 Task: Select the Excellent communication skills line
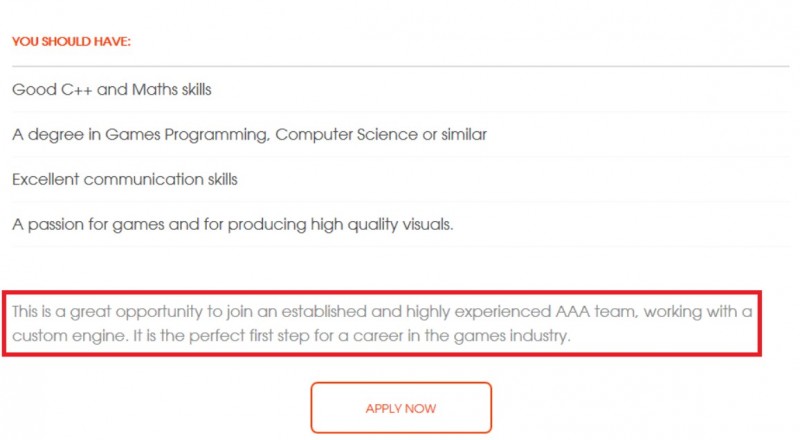[125, 179]
